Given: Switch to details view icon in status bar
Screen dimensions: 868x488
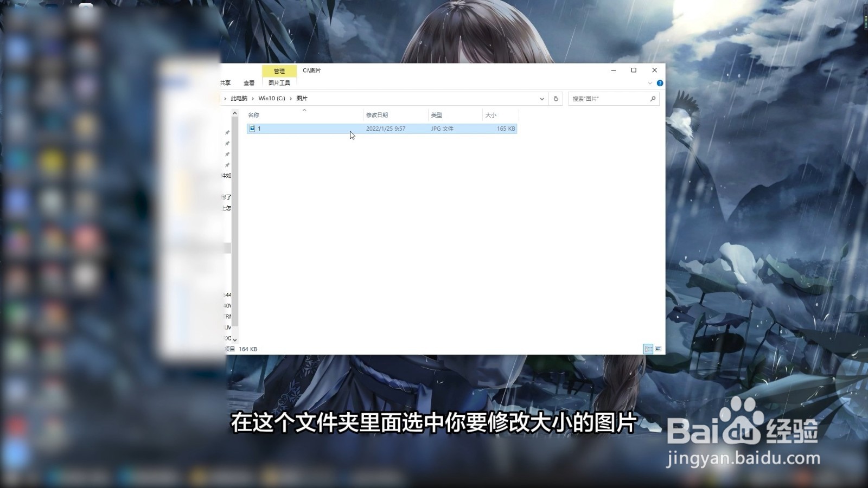Looking at the screenshot, I should tap(648, 349).
